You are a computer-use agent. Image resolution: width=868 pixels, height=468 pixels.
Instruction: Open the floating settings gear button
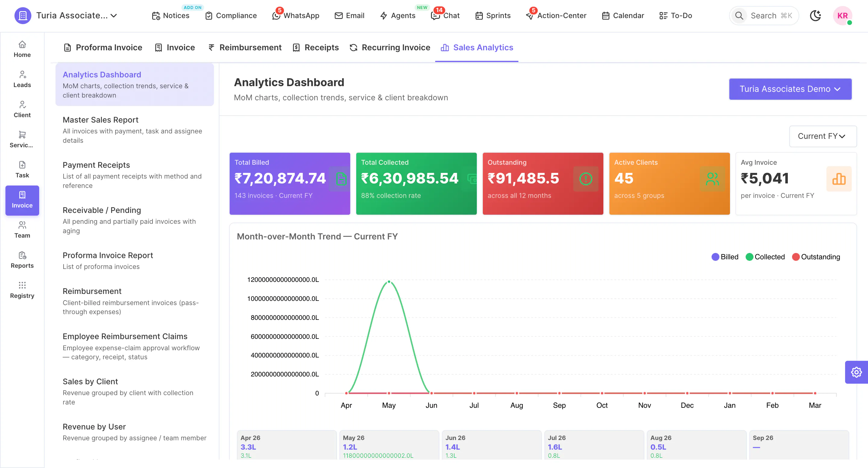click(856, 372)
